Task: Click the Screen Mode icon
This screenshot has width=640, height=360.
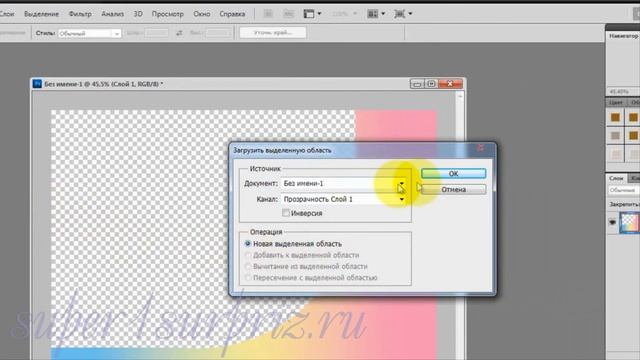Action: (x=400, y=14)
